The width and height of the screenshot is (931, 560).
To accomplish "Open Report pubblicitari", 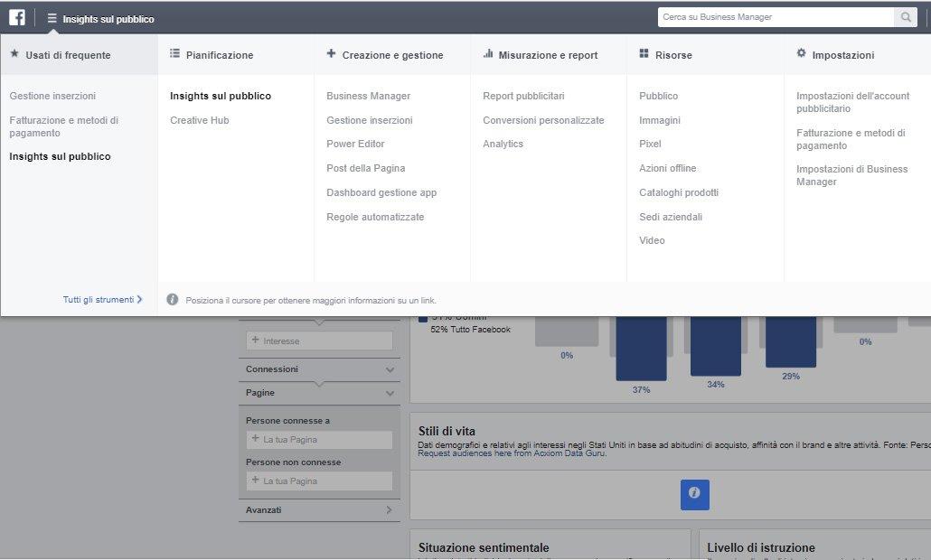I will (523, 96).
